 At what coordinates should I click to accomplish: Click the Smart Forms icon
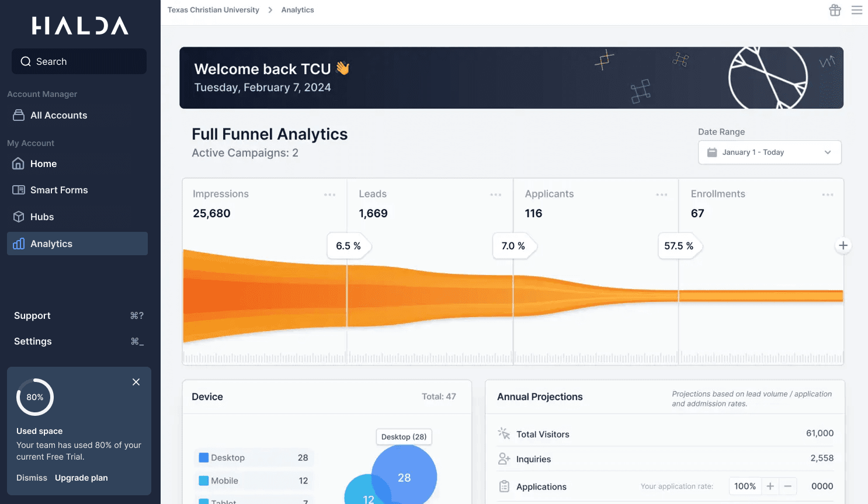[19, 190]
